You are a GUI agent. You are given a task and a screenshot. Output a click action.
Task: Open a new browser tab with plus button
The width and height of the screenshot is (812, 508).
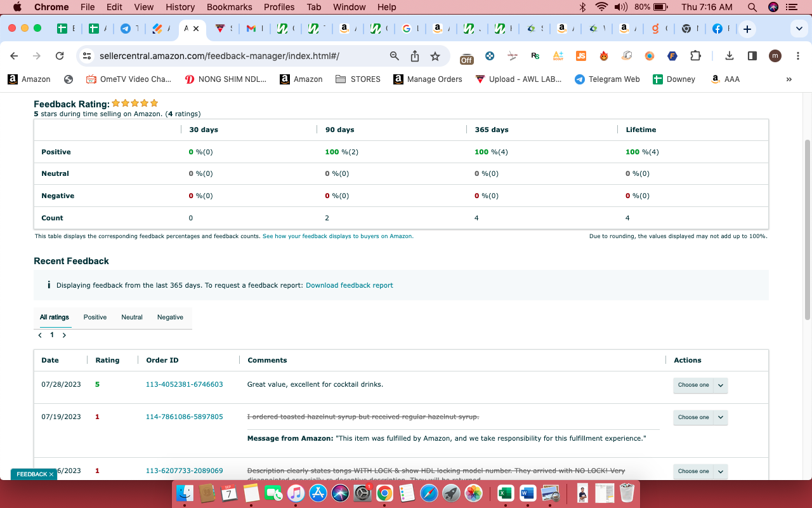pyautogui.click(x=747, y=29)
